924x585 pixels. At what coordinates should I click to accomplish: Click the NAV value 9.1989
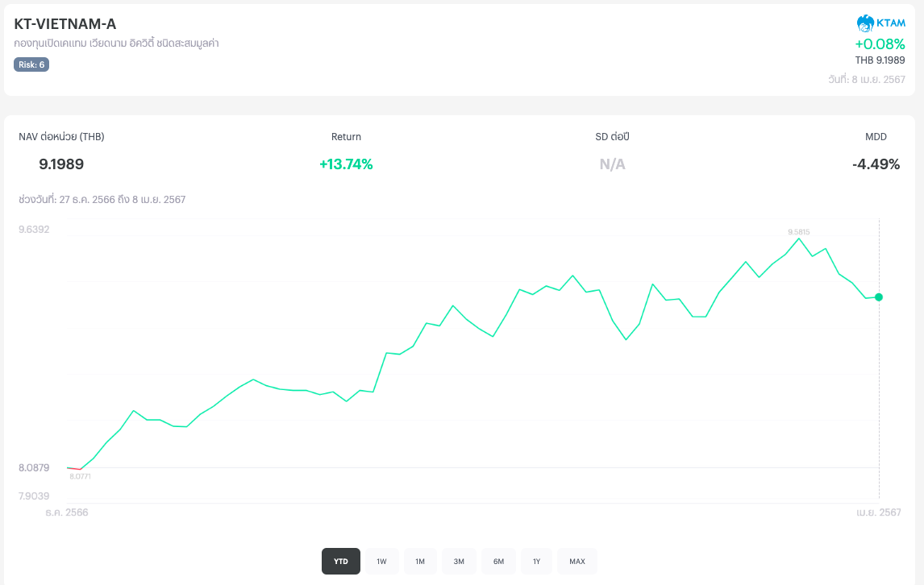61,164
